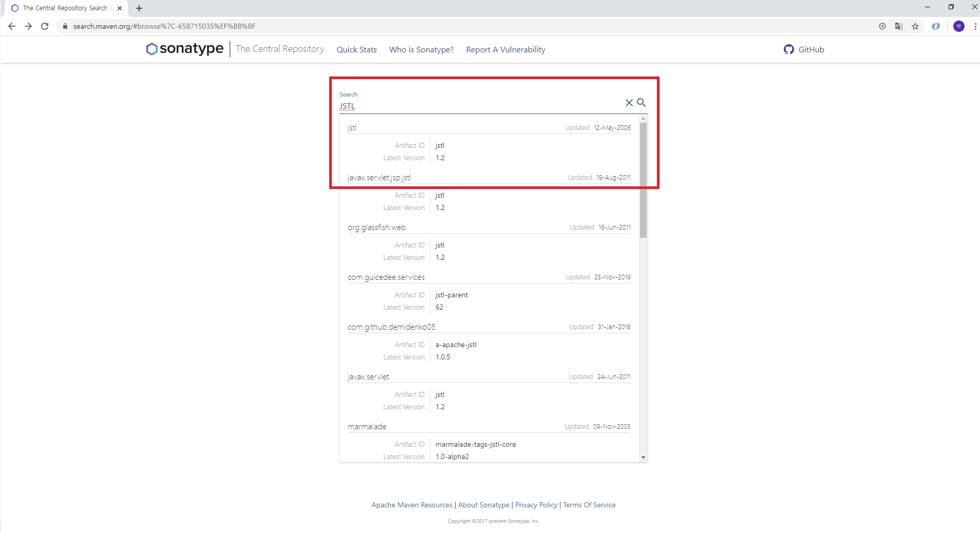Image resolution: width=980 pixels, height=533 pixels.
Task: Run the search with the magnifier icon
Action: pyautogui.click(x=642, y=103)
